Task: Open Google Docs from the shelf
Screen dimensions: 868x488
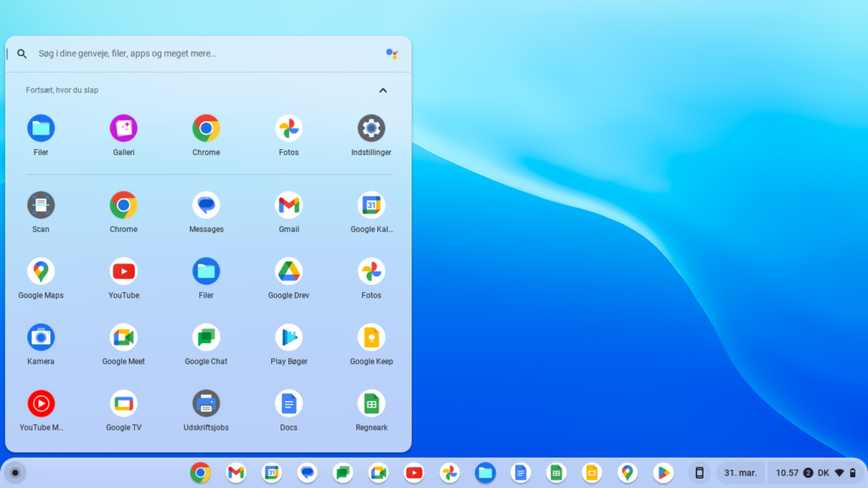Action: click(x=520, y=473)
